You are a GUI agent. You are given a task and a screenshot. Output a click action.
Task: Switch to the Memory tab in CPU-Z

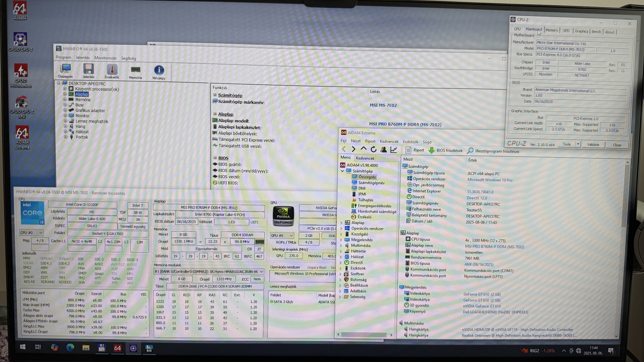pos(551,30)
